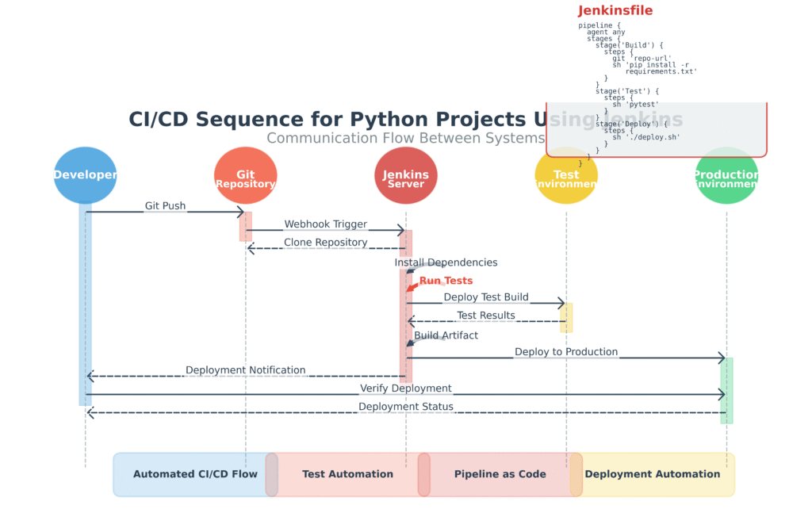Click the 'Automated CI/CD Flow' box
This screenshot has width=812, height=509.
coord(195,474)
